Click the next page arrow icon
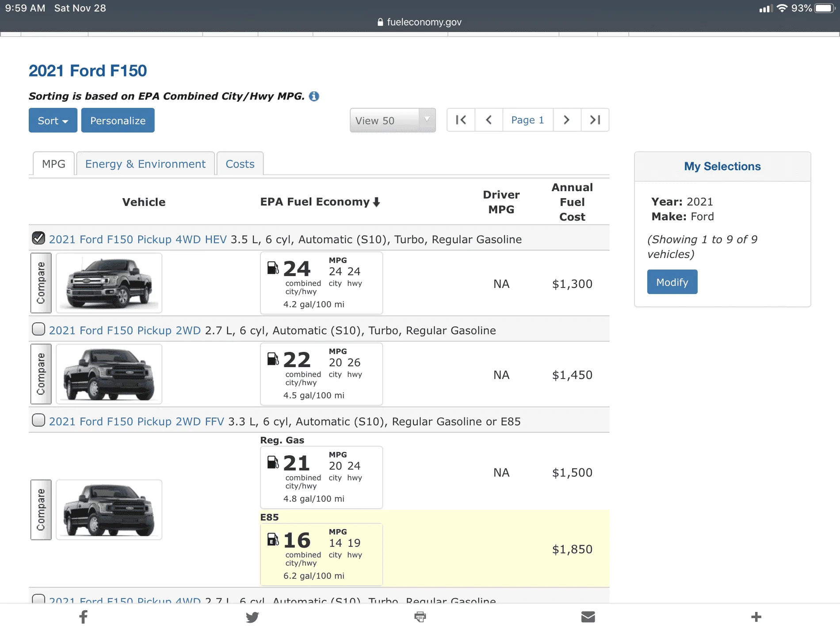The width and height of the screenshot is (840, 630). (567, 120)
